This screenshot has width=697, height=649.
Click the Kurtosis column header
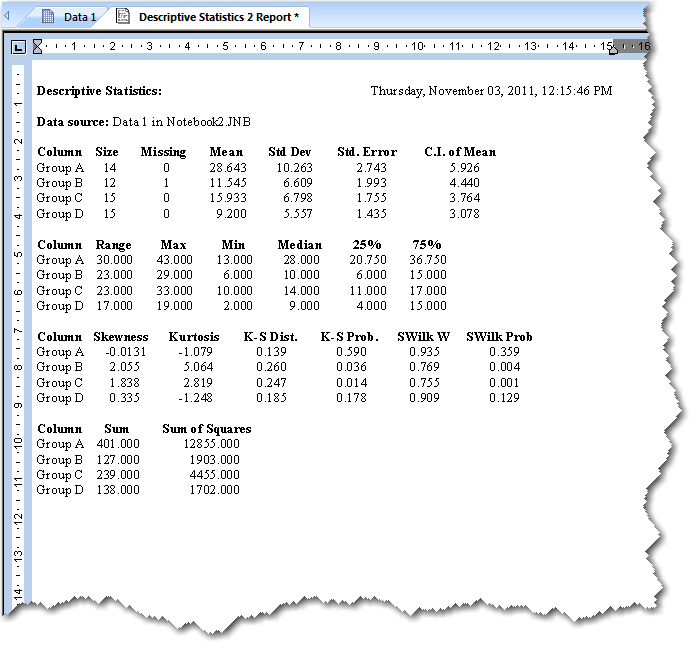pos(194,337)
